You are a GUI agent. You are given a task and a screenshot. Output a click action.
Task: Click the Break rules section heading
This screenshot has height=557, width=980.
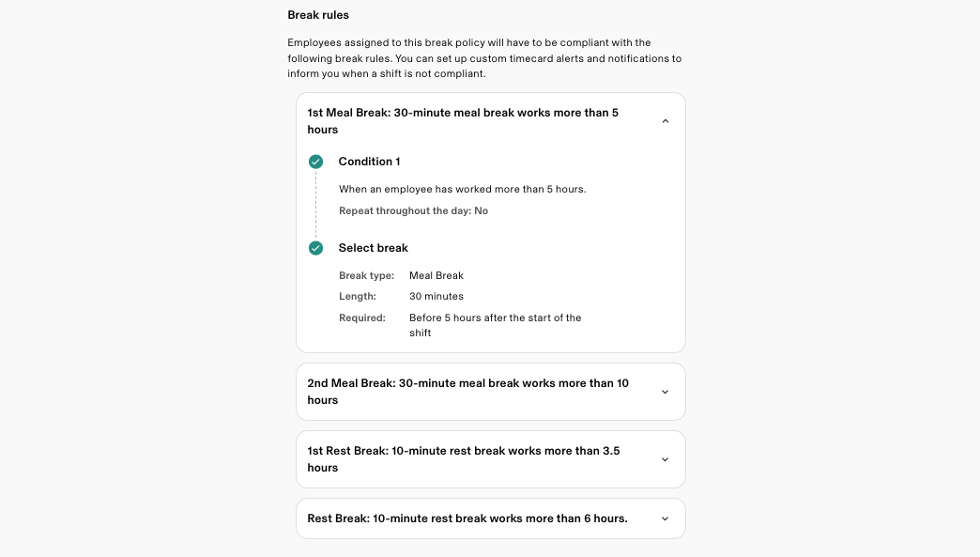click(317, 15)
